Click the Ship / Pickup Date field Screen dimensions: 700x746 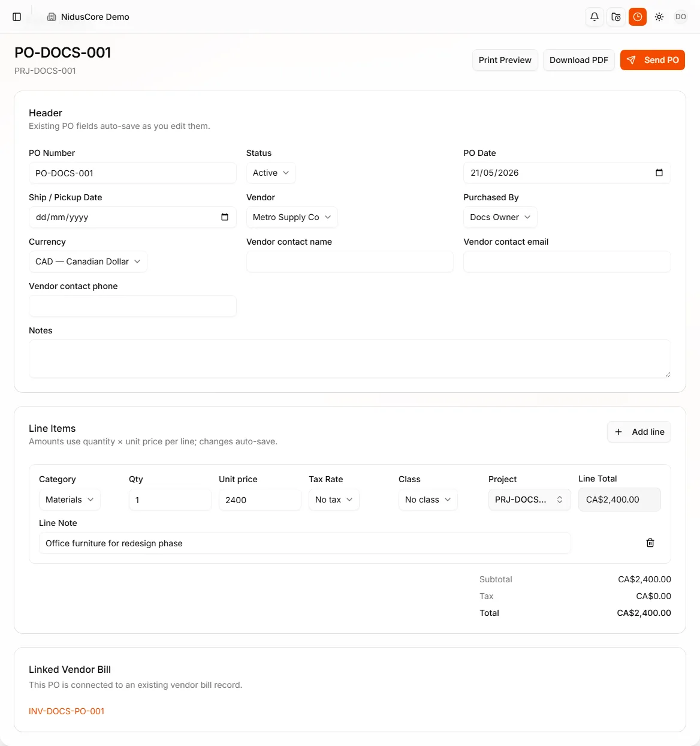click(132, 217)
